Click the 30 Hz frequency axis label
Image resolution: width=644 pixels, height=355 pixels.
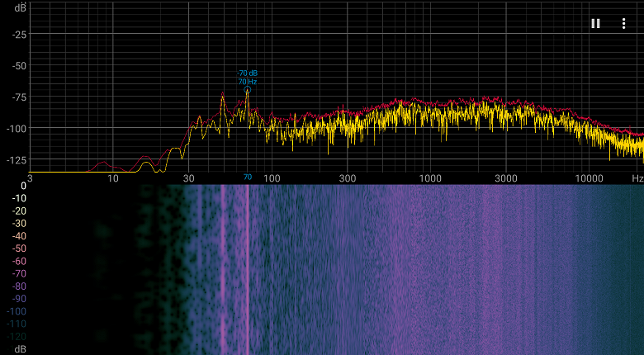pyautogui.click(x=188, y=178)
